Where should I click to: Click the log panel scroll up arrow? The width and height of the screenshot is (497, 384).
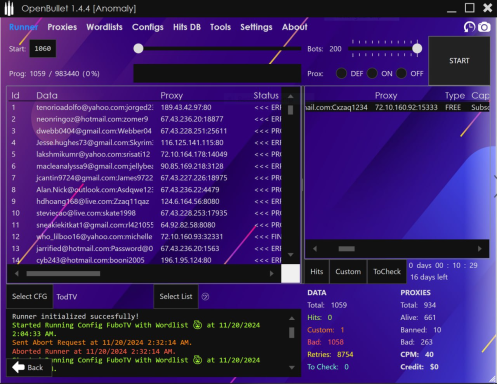coord(292,318)
